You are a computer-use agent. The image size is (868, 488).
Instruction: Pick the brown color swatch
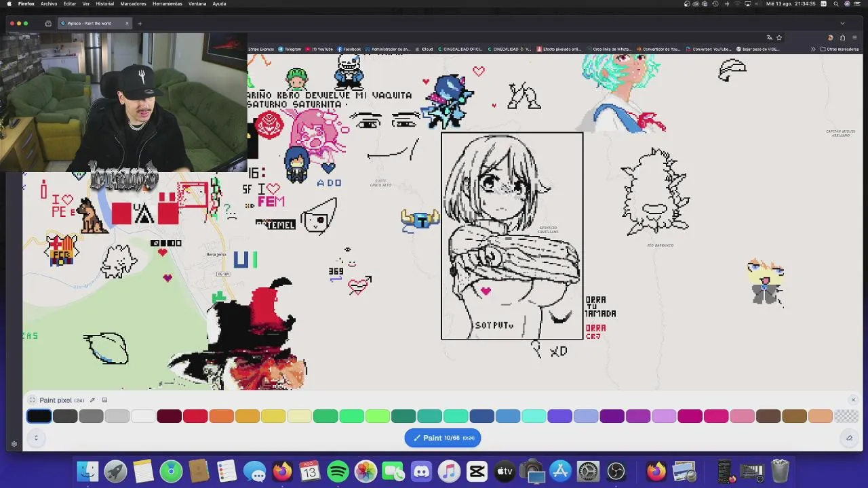coord(794,416)
